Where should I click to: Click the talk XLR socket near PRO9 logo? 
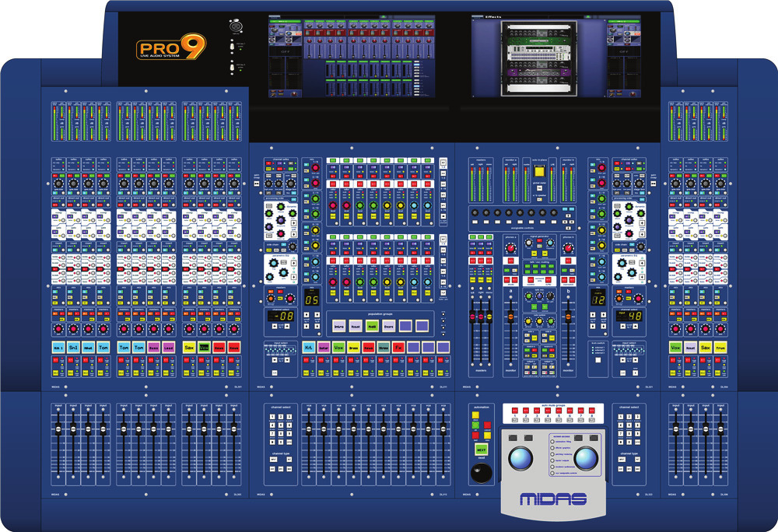point(235,26)
